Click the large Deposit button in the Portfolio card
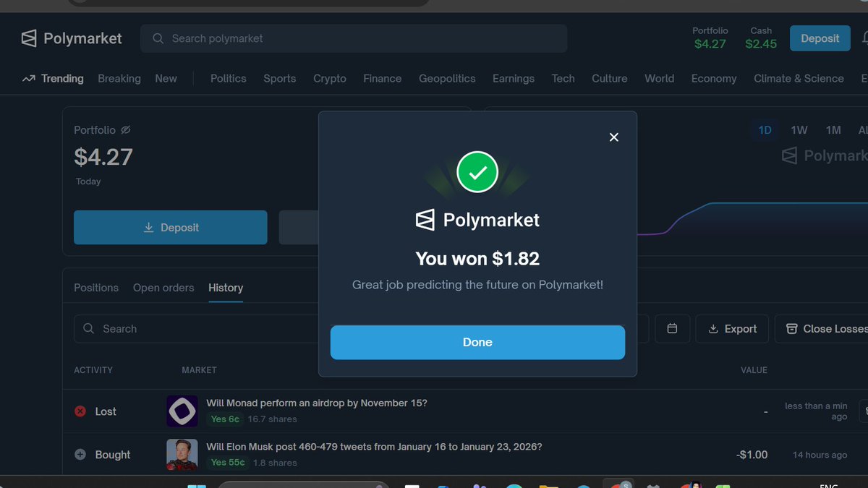 pos(171,228)
